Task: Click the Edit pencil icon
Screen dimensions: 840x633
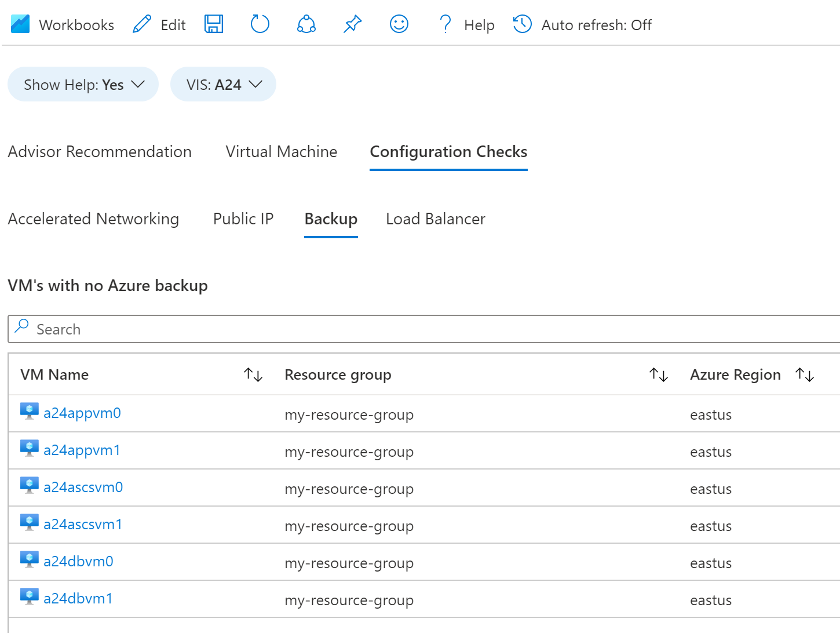Action: (142, 24)
